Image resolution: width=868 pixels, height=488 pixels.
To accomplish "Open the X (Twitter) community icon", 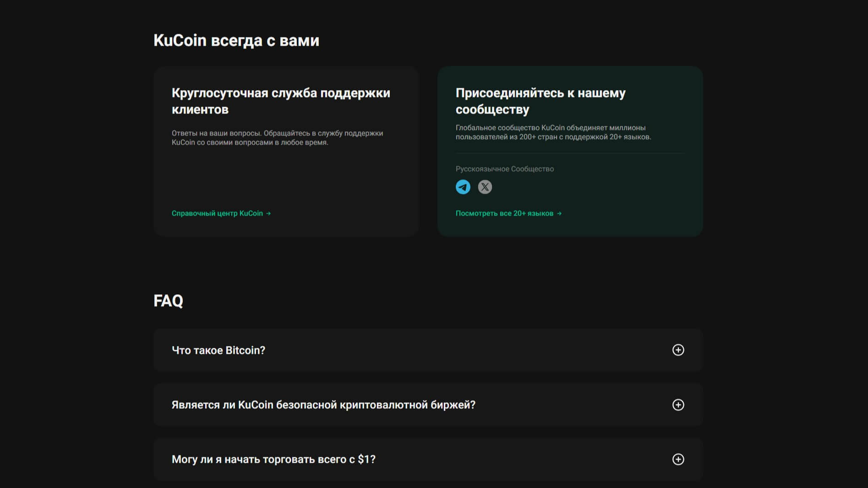I will tap(485, 187).
